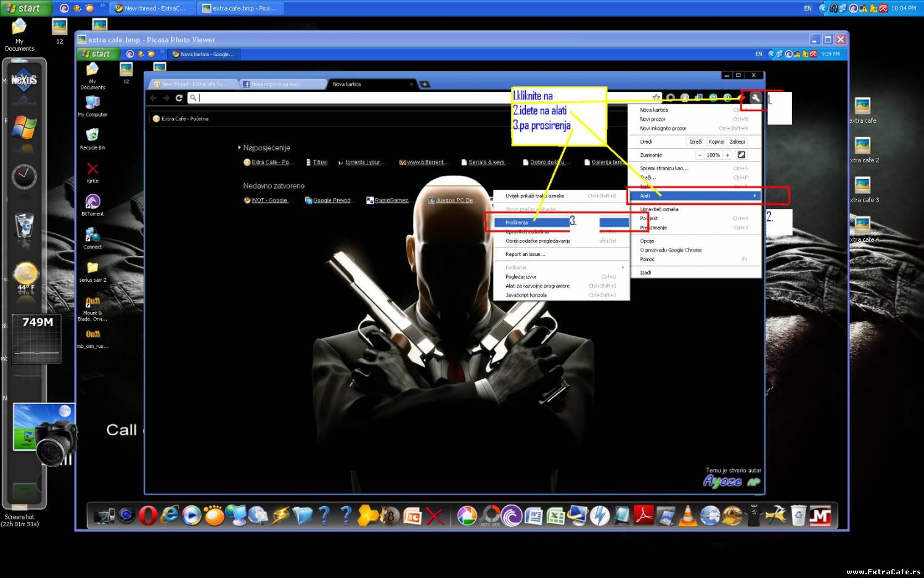Choose Obriši podatke pregledavanja

click(x=561, y=241)
